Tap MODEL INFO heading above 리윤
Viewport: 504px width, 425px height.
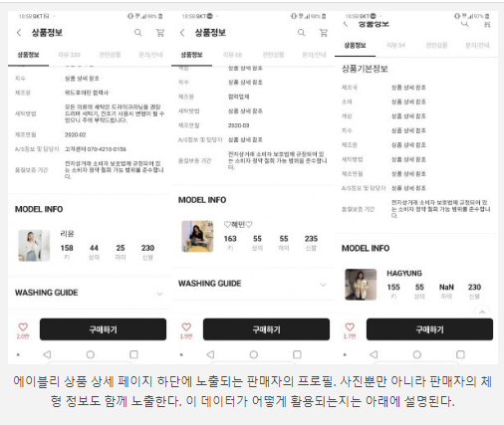coord(39,209)
